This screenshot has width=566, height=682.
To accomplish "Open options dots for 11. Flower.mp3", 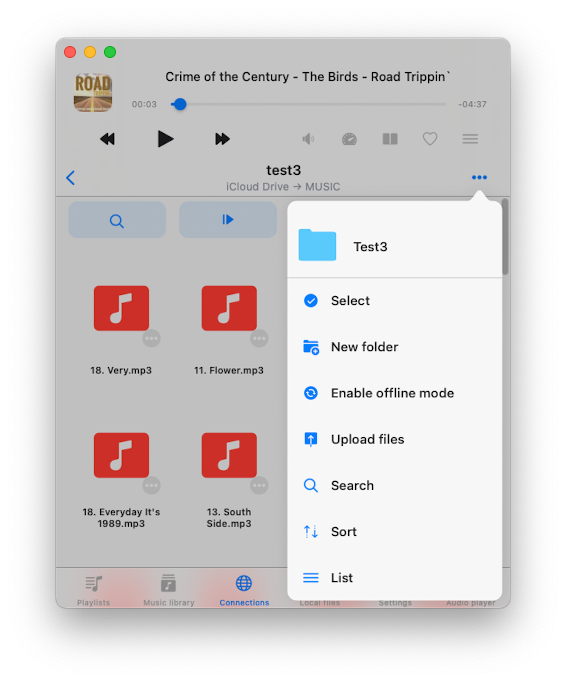I will click(259, 338).
